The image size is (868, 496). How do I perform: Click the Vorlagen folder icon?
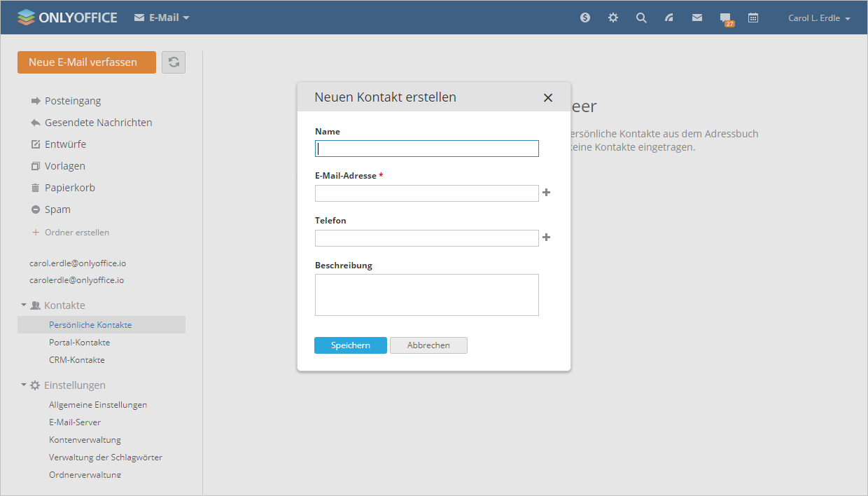coord(36,166)
